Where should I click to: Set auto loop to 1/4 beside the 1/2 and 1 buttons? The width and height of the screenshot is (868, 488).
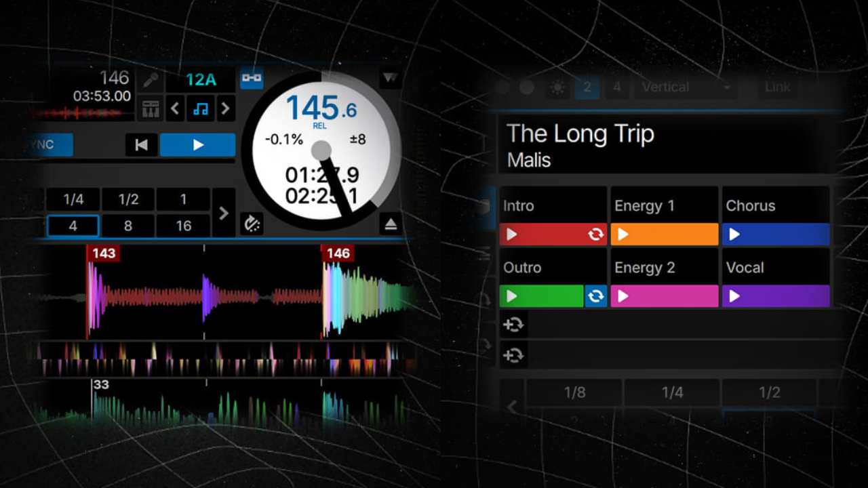tap(73, 199)
